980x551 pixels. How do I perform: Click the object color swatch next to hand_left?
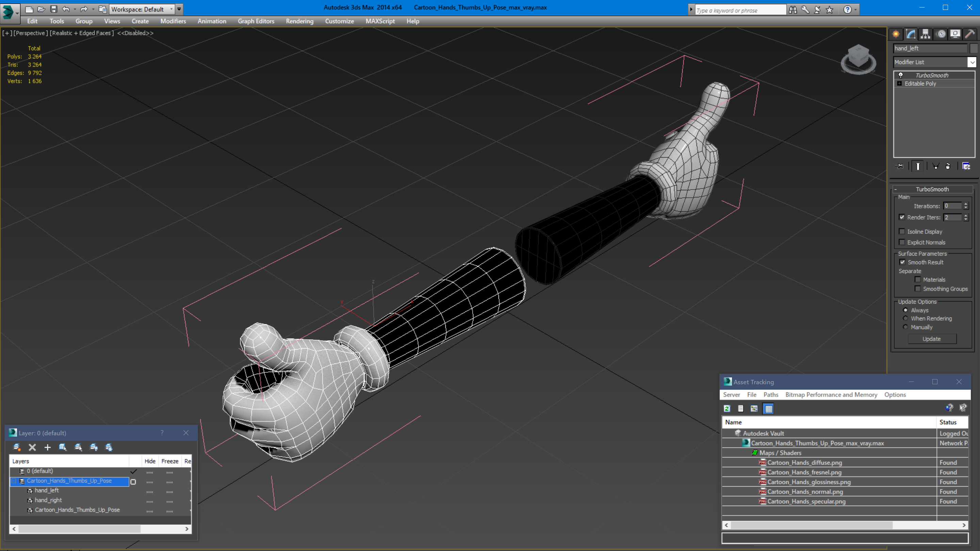[x=973, y=48]
